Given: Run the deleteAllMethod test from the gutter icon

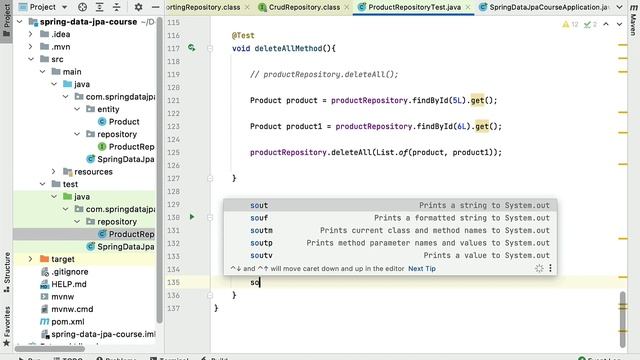Looking at the screenshot, I should (x=191, y=48).
